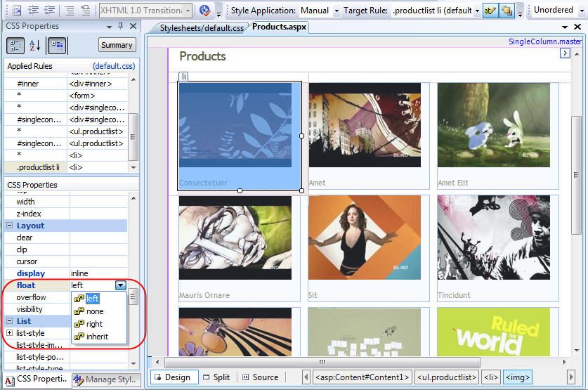This screenshot has width=588, height=390.
Task: Select the Mauris Ornare thumbnail
Action: [235, 238]
